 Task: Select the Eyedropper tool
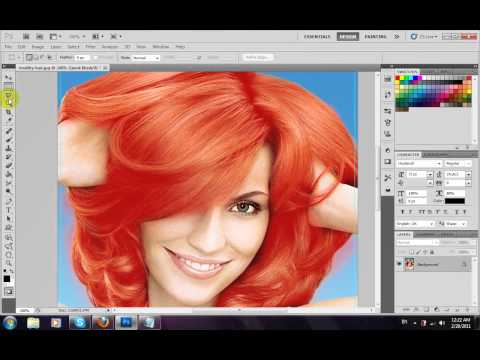(8, 119)
